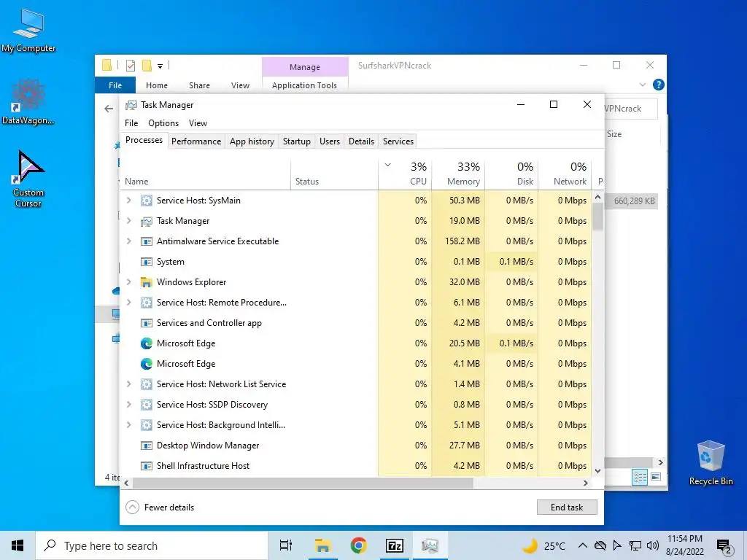Sort processes by Name column
The width and height of the screenshot is (747, 560).
205,174
